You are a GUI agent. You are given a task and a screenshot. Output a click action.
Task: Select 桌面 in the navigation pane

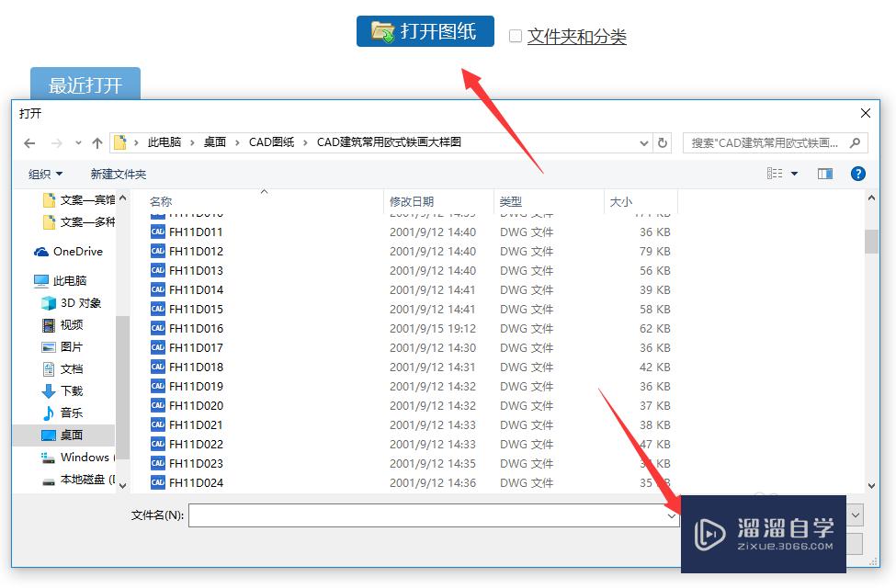pyautogui.click(x=72, y=435)
